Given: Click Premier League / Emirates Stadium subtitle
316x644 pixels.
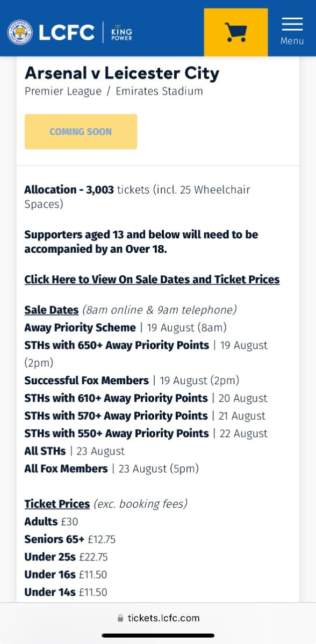Looking at the screenshot, I should click(114, 91).
